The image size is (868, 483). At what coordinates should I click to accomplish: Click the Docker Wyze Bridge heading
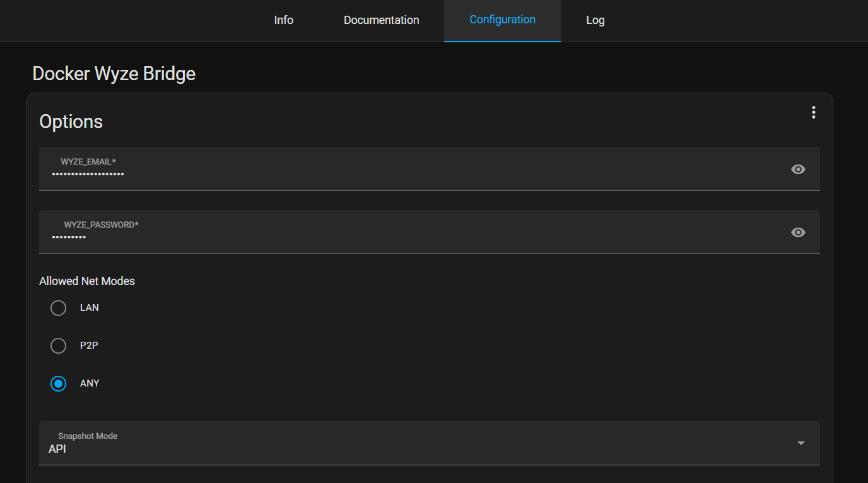(114, 73)
